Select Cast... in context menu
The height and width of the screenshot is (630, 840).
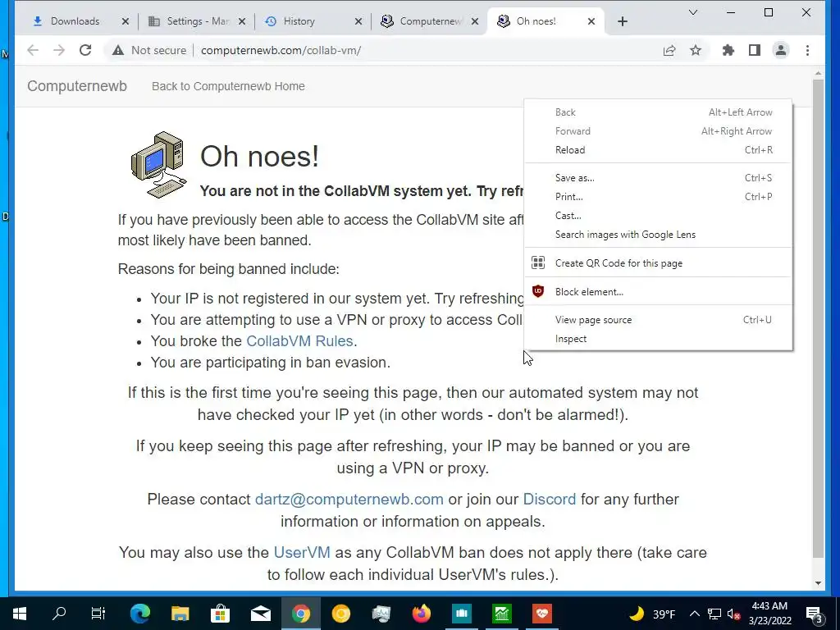[659, 216]
